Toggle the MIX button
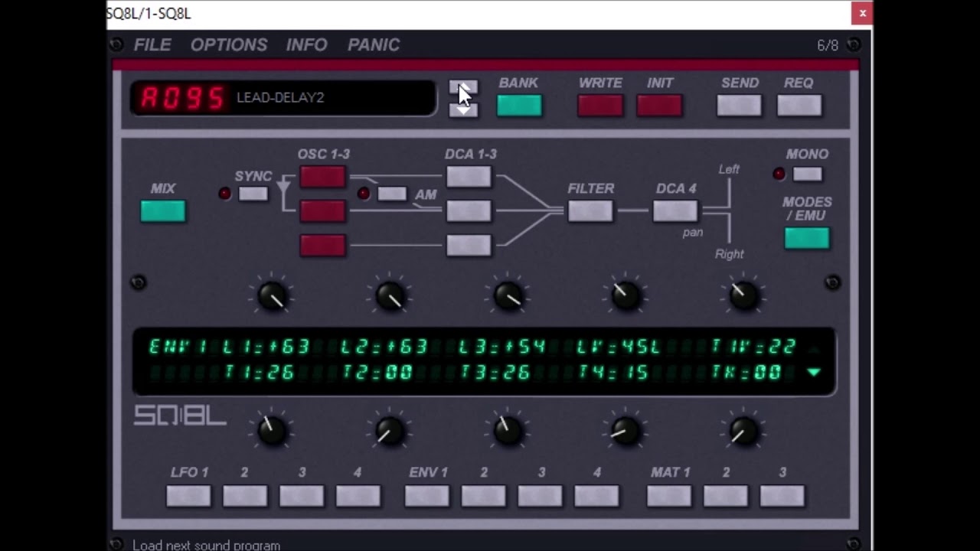 pos(163,211)
